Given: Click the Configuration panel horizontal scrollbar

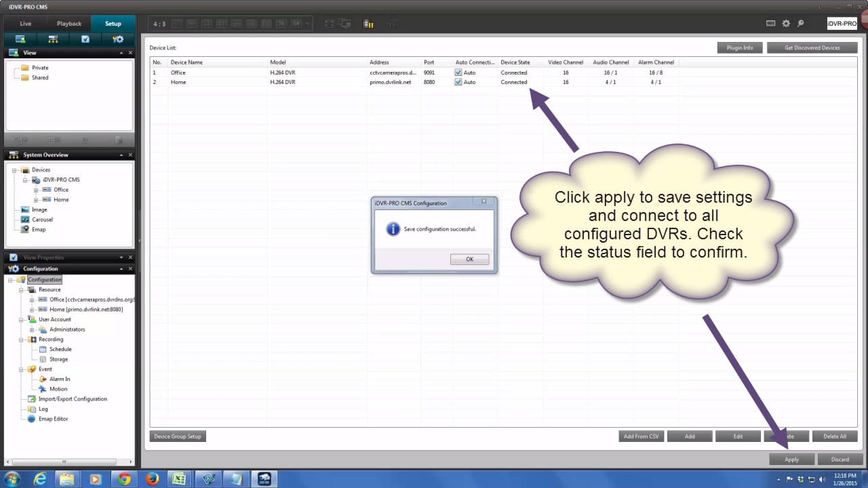Looking at the screenshot, I should tap(66, 462).
